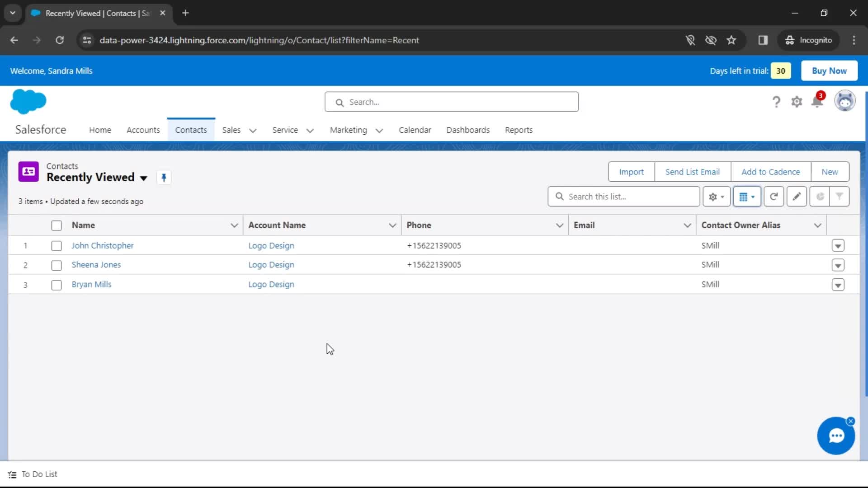Check the Bryan Mills row checkbox
The height and width of the screenshot is (488, 868).
pyautogui.click(x=57, y=285)
